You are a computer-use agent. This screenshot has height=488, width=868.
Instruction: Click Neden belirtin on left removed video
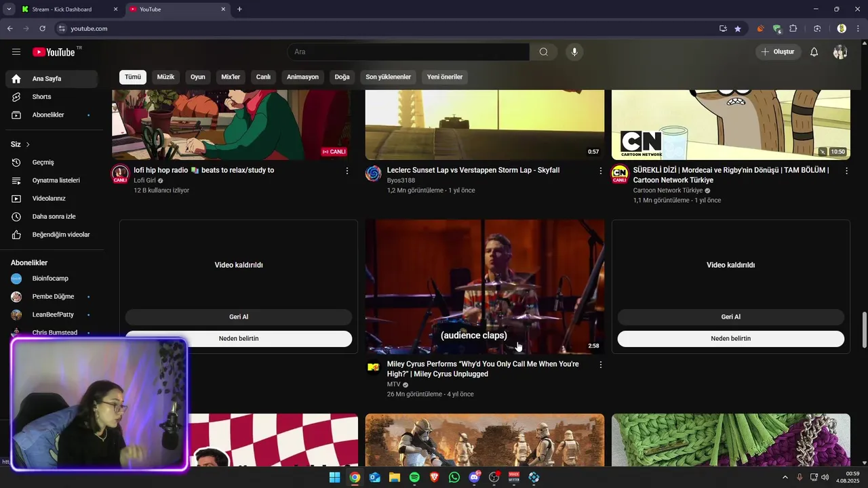[x=239, y=339]
